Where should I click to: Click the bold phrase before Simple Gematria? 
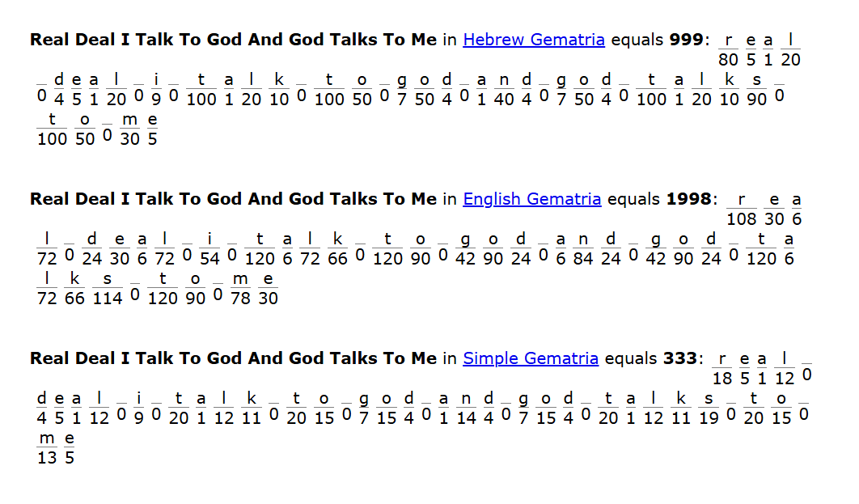[234, 359]
